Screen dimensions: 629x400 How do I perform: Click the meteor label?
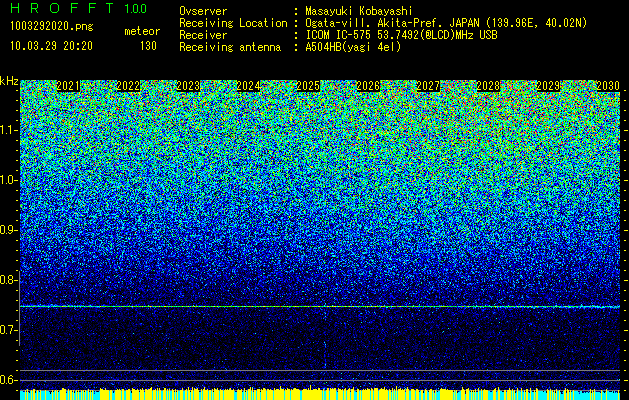coord(142,31)
